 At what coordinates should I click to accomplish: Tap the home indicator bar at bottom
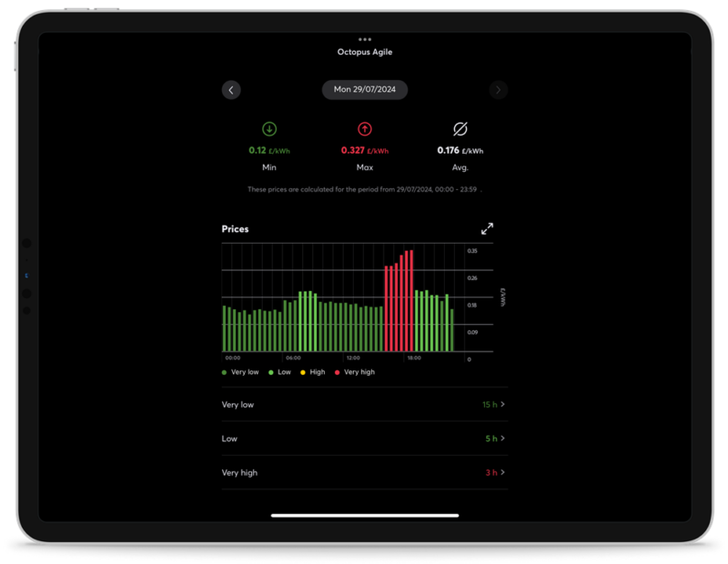(364, 515)
